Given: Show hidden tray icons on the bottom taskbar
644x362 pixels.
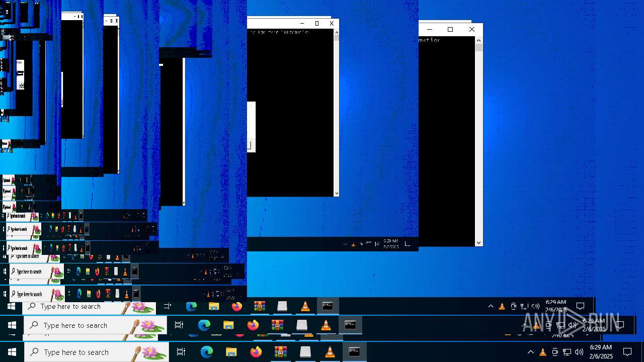Looking at the screenshot, I should coord(530,352).
